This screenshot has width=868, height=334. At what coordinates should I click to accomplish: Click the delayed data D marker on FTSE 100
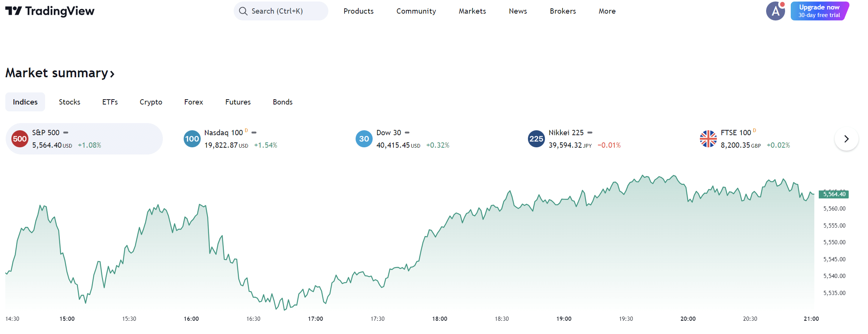(754, 130)
